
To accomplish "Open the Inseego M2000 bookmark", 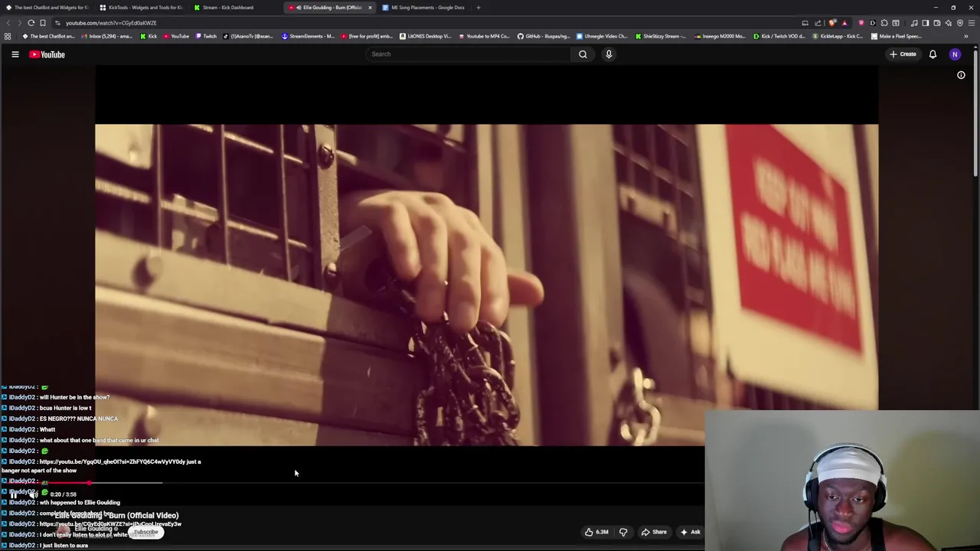I will [x=719, y=36].
